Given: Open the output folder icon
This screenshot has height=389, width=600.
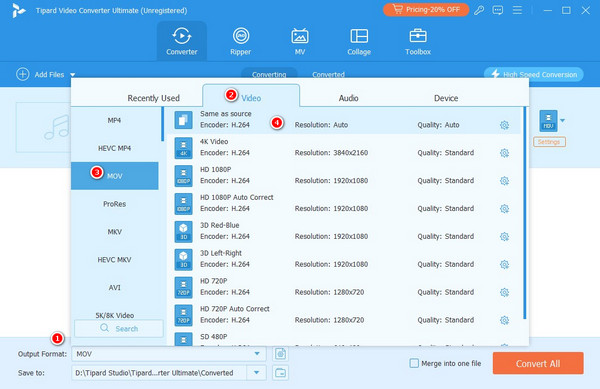Looking at the screenshot, I should pyautogui.click(x=280, y=373).
